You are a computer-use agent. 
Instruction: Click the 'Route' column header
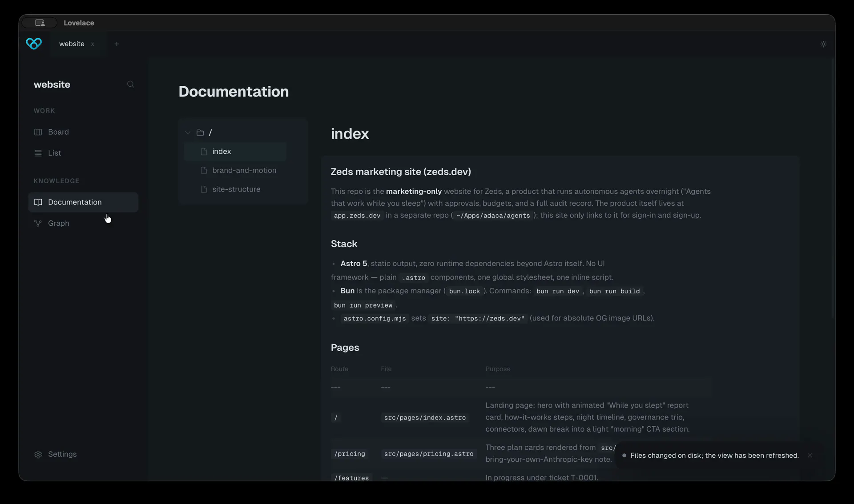(339, 369)
